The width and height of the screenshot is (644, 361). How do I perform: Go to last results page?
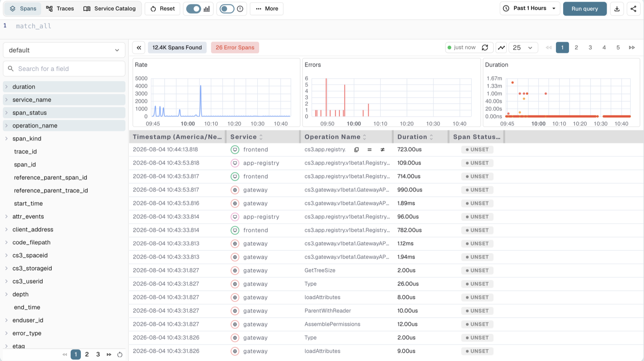[632, 47]
